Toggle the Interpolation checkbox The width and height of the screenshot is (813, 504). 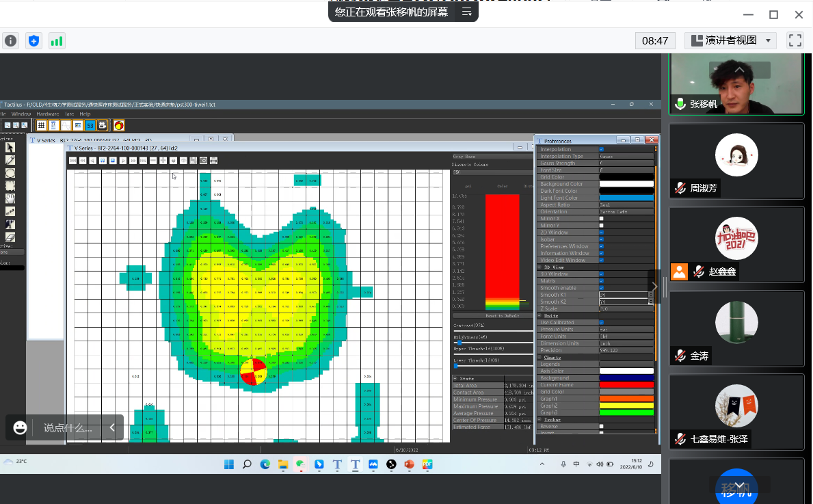pyautogui.click(x=602, y=149)
